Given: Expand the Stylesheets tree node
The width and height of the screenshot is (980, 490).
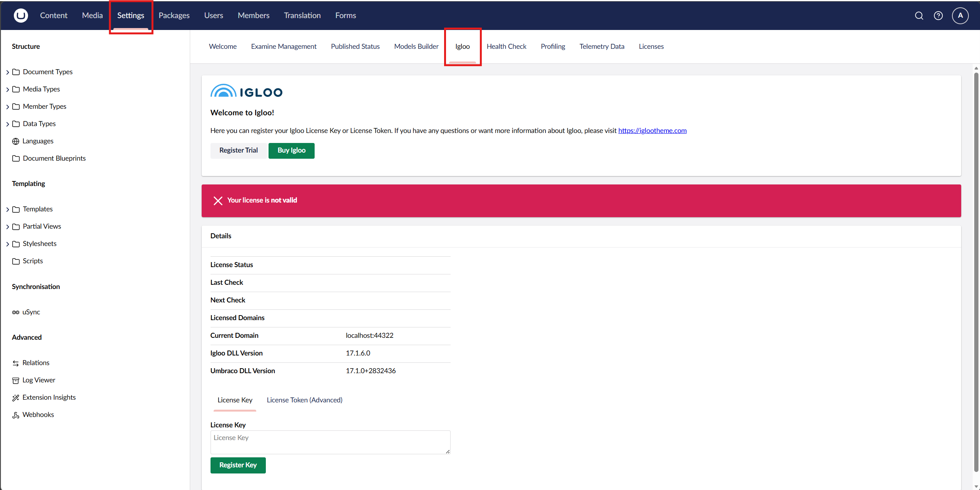Looking at the screenshot, I should click(7, 244).
